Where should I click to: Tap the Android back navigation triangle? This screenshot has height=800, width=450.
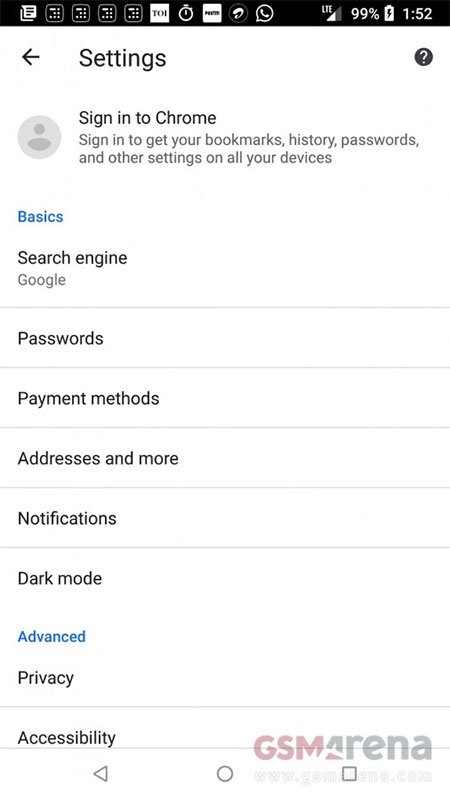(101, 773)
